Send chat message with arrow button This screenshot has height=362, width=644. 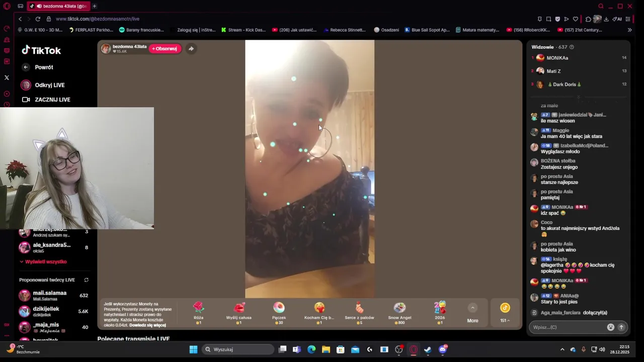tap(621, 327)
